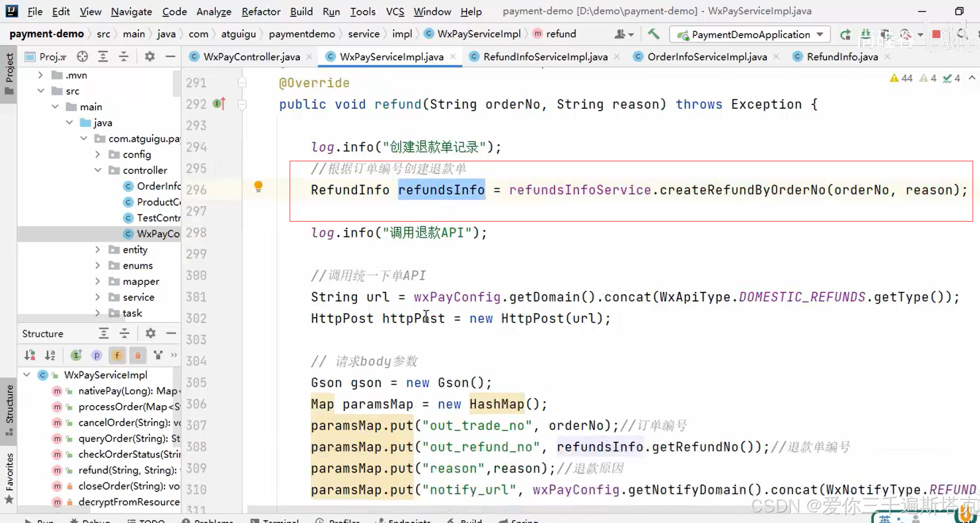This screenshot has height=523, width=980.
Task: Click locate file target icon in Project panel
Action: [x=82, y=57]
